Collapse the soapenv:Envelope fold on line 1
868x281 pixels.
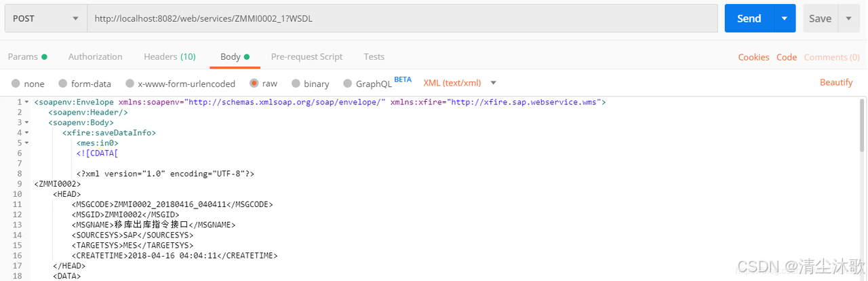(26, 102)
